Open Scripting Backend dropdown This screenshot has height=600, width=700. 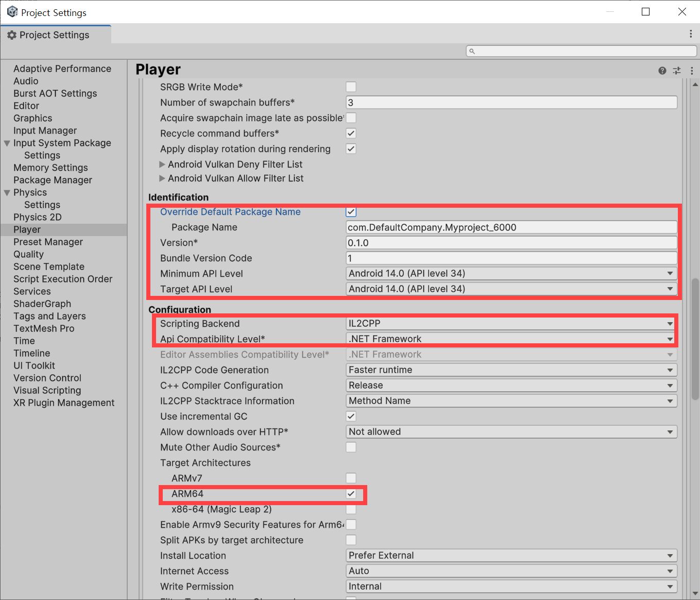[511, 324]
